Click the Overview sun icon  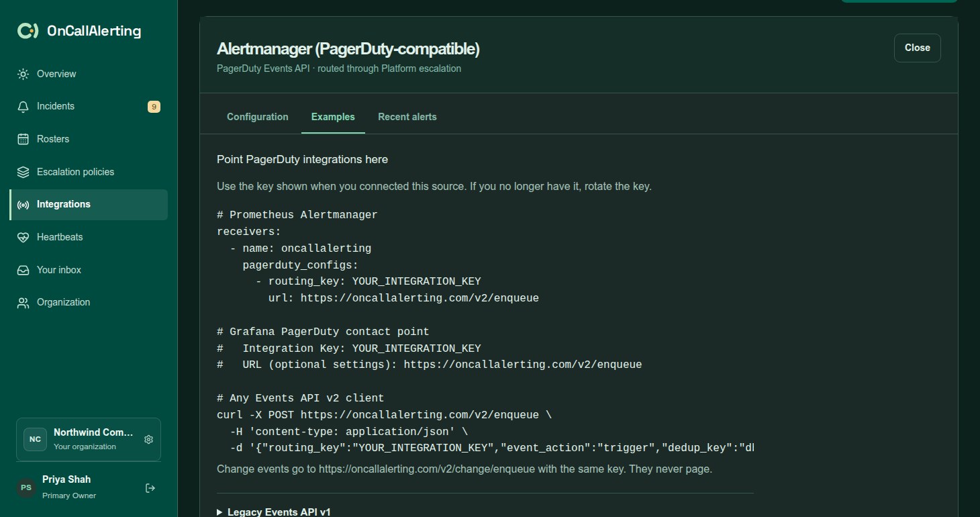pos(23,74)
